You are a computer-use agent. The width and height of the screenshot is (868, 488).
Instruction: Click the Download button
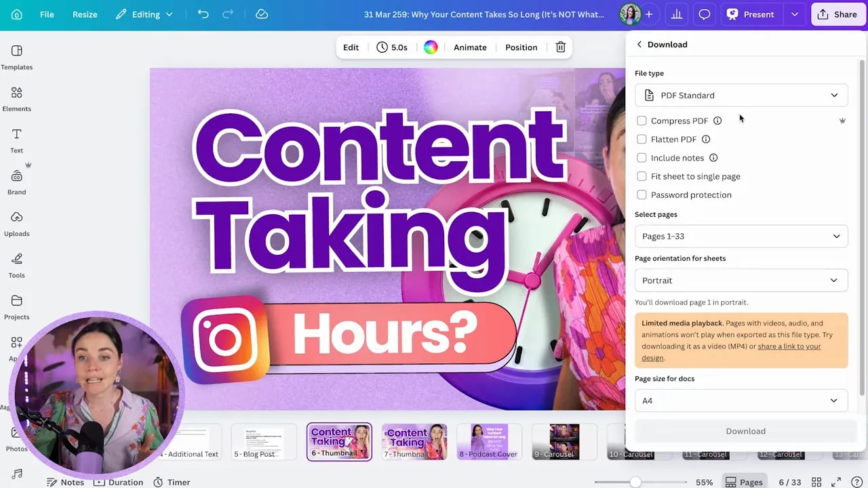tap(745, 431)
